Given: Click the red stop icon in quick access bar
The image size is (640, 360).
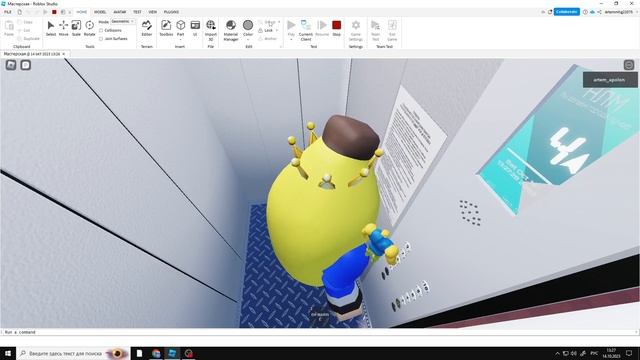Looking at the screenshot, I should [x=54, y=12].
